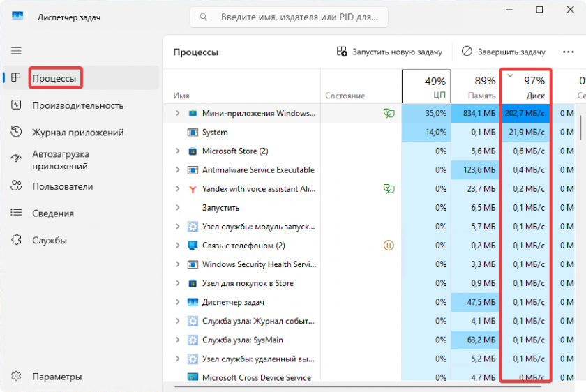Expand the Мини-приложения Windows process group
This screenshot has height=392, width=586.
point(177,113)
